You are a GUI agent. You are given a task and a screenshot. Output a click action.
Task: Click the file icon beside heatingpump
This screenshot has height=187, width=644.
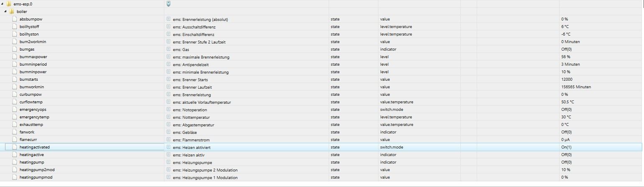coord(15,162)
